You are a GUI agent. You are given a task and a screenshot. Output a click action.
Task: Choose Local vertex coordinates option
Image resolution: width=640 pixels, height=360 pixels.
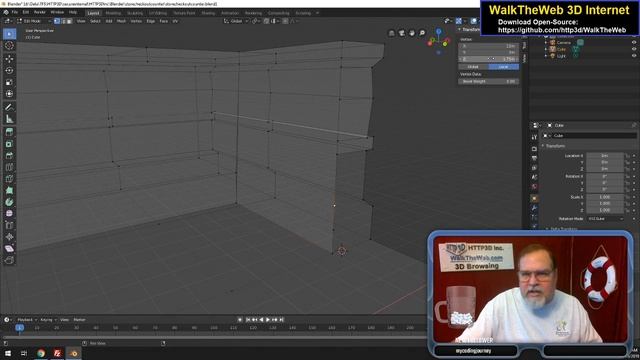(503, 67)
